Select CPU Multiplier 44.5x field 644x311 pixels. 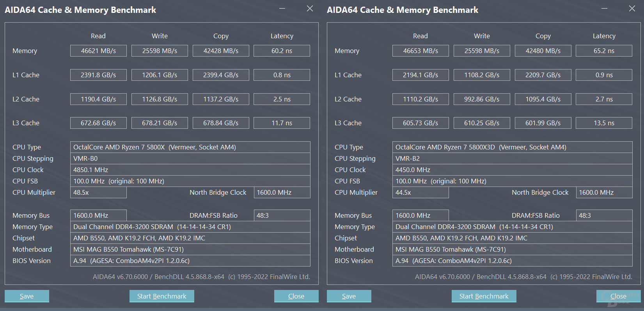(x=420, y=192)
